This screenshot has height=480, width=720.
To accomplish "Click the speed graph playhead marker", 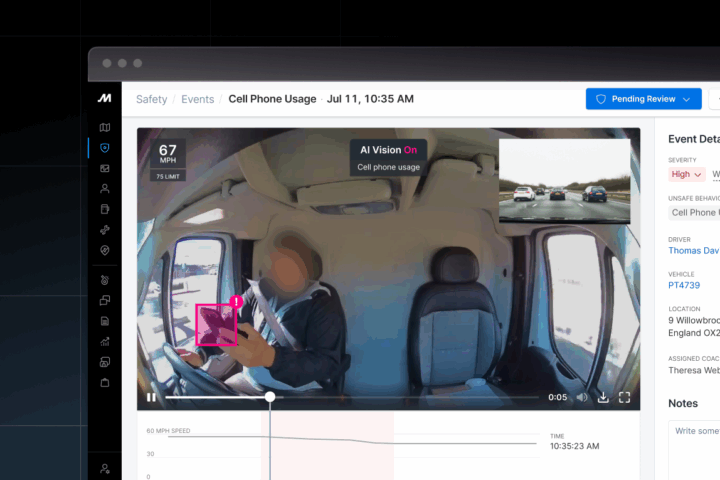I will [x=270, y=443].
